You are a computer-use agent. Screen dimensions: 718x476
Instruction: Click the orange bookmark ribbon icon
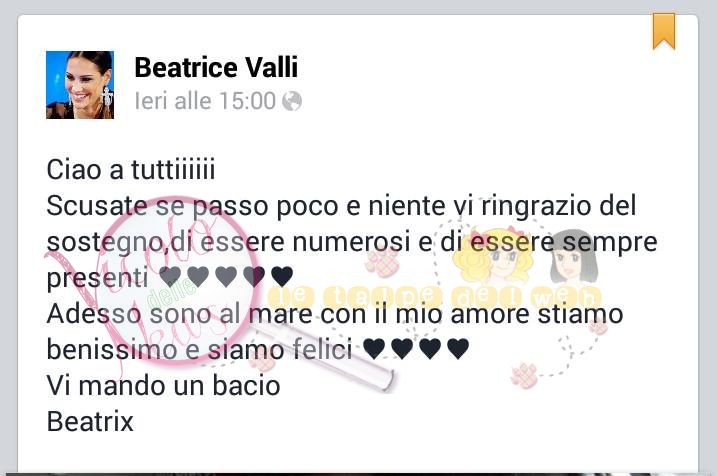coord(664,31)
